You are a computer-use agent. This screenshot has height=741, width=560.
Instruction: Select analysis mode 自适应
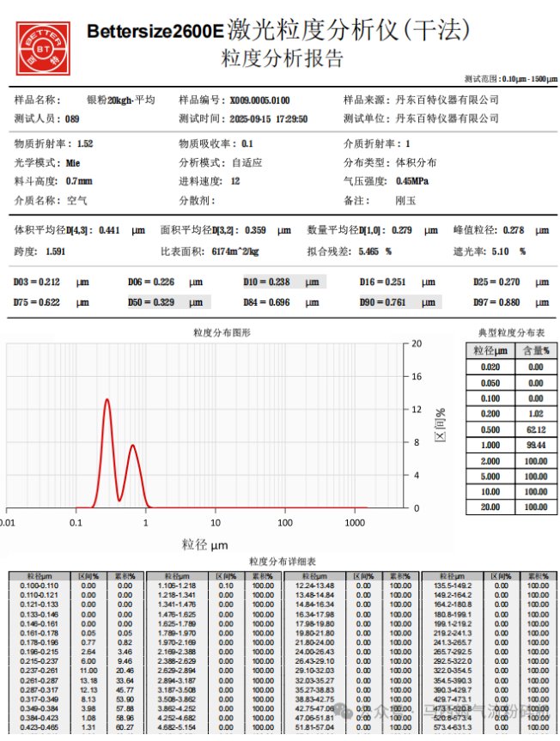pyautogui.click(x=247, y=163)
